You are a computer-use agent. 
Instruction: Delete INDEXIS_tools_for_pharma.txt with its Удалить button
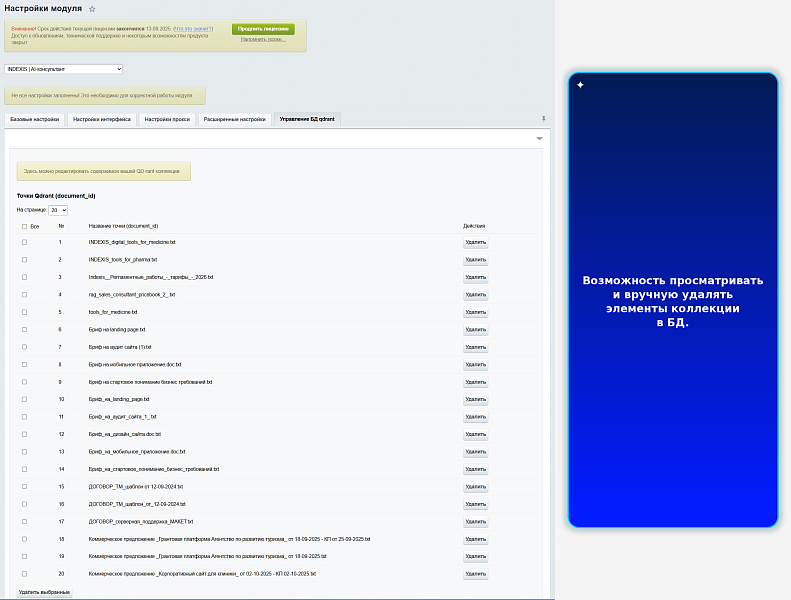[475, 260]
